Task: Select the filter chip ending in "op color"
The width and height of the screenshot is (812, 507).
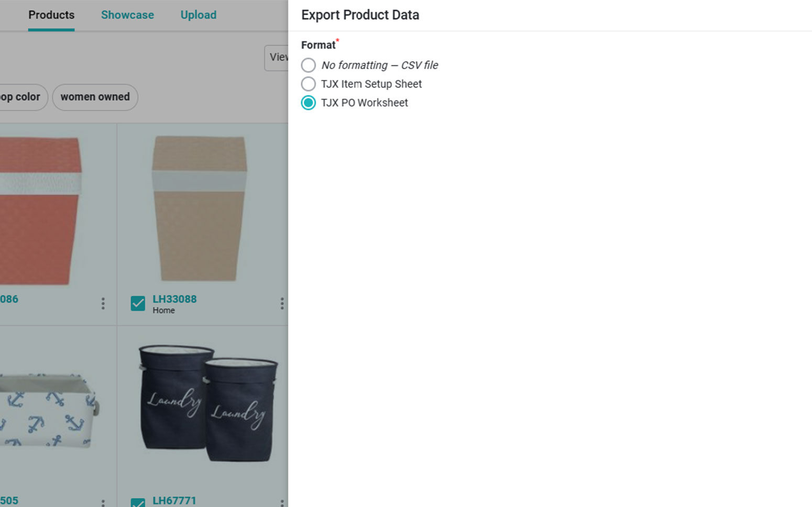Action: 21,97
